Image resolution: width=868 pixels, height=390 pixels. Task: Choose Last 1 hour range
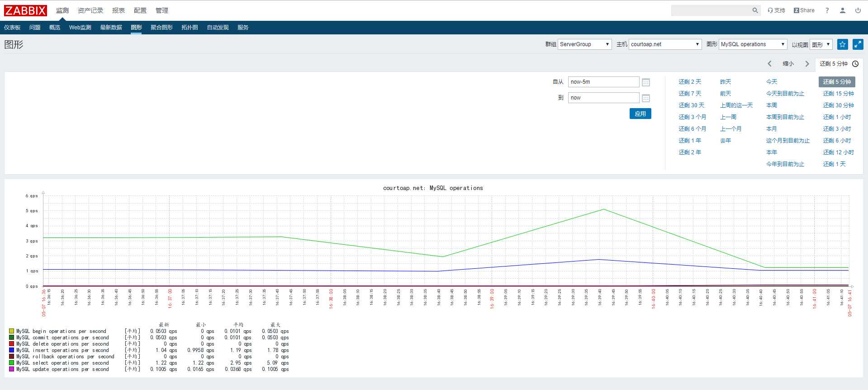pos(837,117)
